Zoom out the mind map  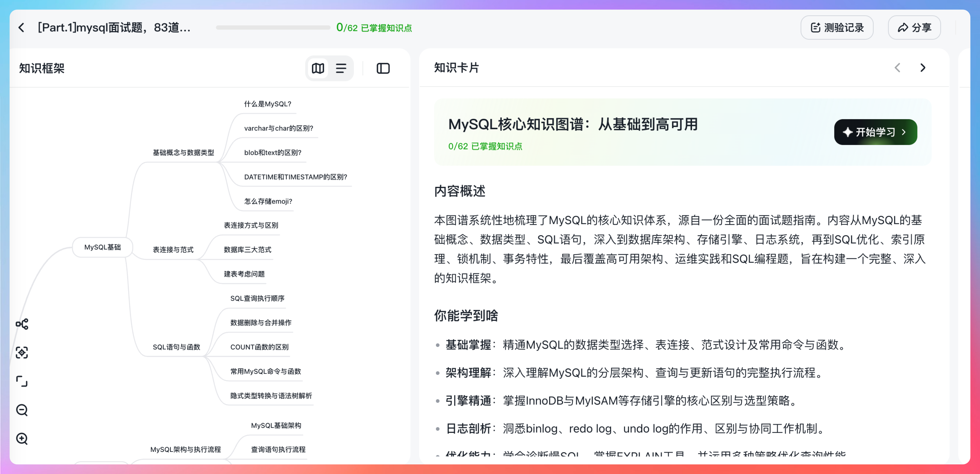pos(22,410)
